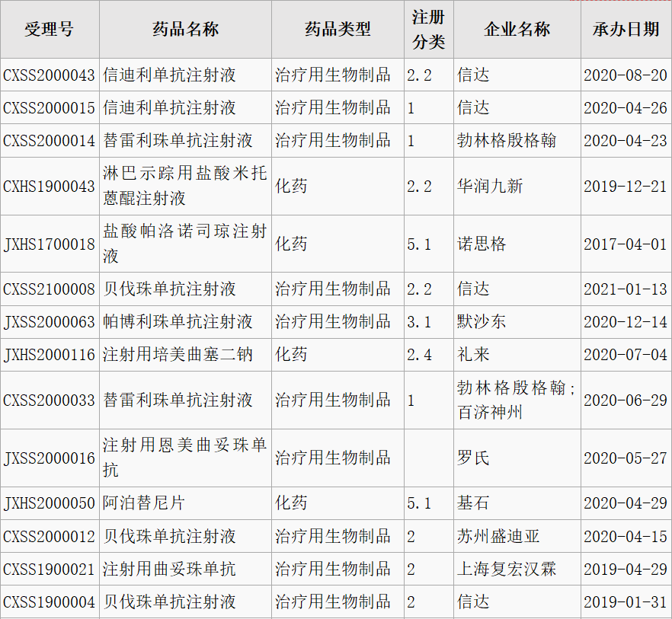Select 5.1 in the 基石 row
672x619 pixels.
tap(419, 503)
